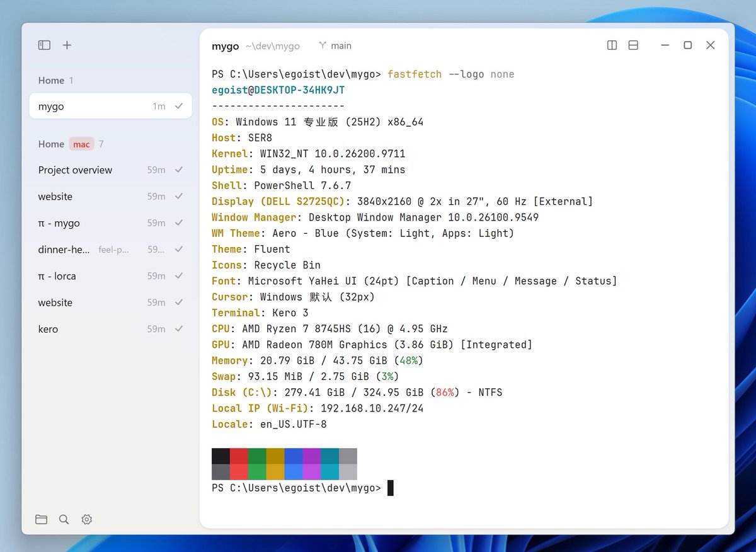The height and width of the screenshot is (552, 756).
Task: Split terminal vertically with columns icon
Action: pos(612,45)
